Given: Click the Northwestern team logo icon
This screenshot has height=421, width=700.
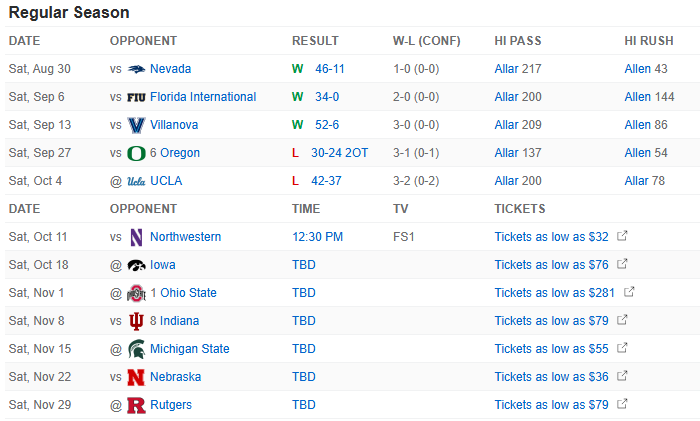Looking at the screenshot, I should point(136,237).
